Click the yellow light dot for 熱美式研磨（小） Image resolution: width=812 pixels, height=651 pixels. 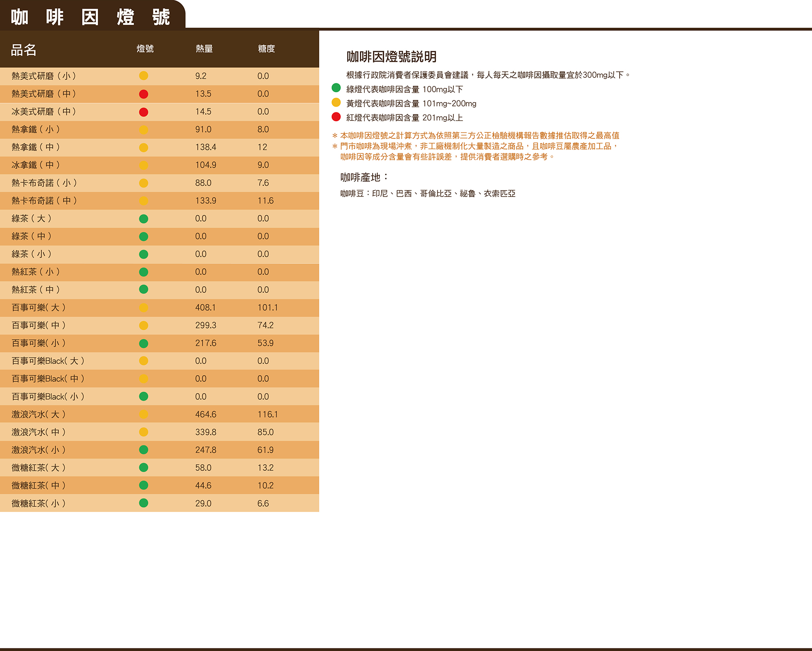(x=144, y=76)
